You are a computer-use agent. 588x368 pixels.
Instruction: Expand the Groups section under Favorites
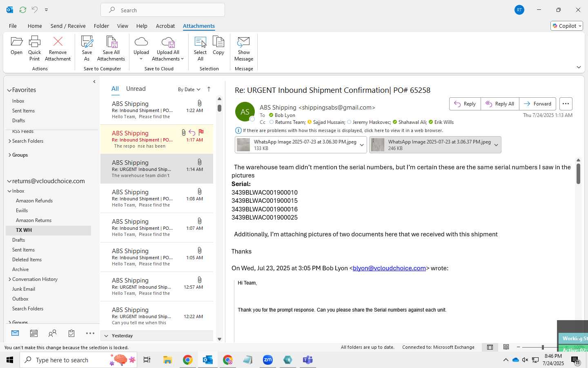[x=10, y=155]
